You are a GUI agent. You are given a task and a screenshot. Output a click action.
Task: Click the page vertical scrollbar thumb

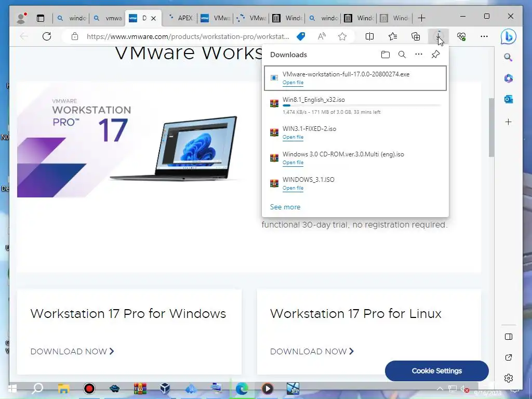pos(491,127)
